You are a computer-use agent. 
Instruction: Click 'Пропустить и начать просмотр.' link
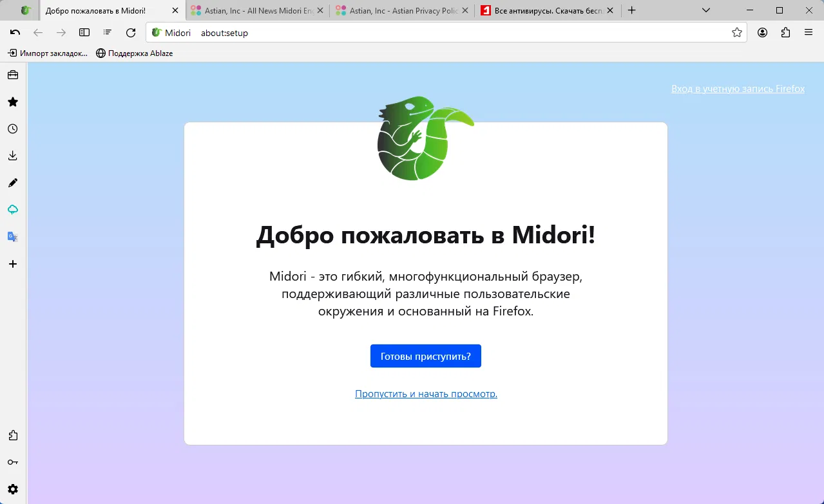pos(426,393)
